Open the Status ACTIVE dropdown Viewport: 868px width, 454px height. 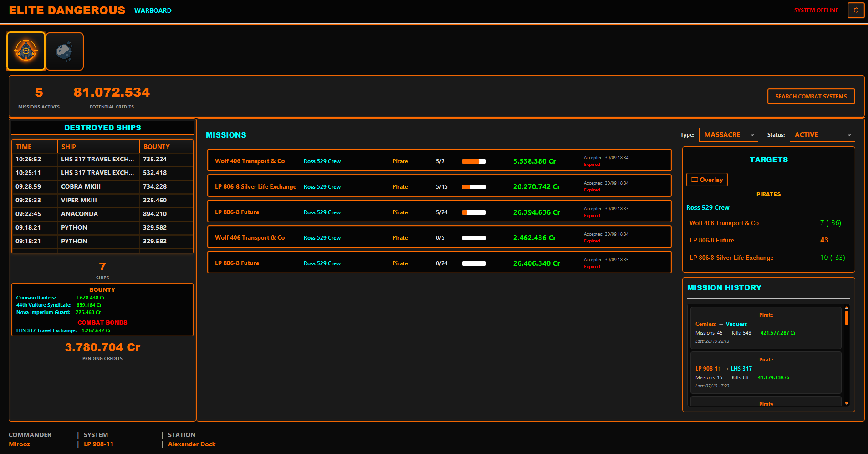(822, 135)
